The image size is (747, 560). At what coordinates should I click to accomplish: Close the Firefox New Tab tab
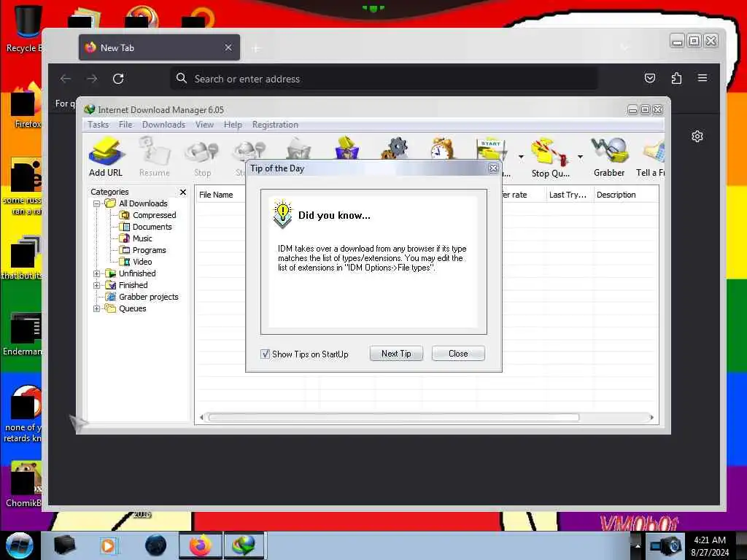click(228, 47)
